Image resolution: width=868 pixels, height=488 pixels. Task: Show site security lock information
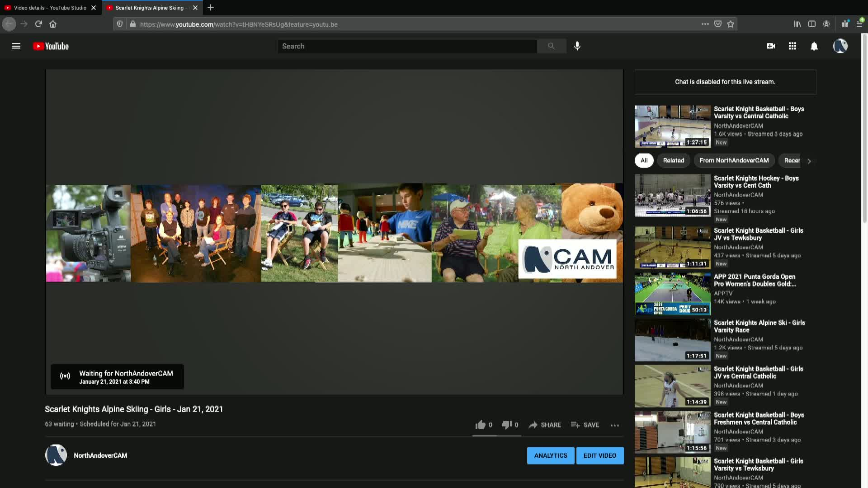point(133,24)
